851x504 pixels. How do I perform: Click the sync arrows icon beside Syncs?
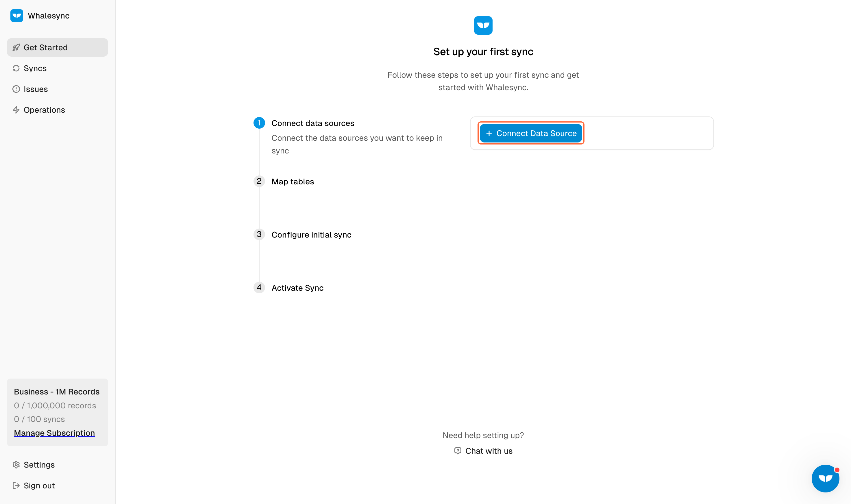pyautogui.click(x=16, y=68)
